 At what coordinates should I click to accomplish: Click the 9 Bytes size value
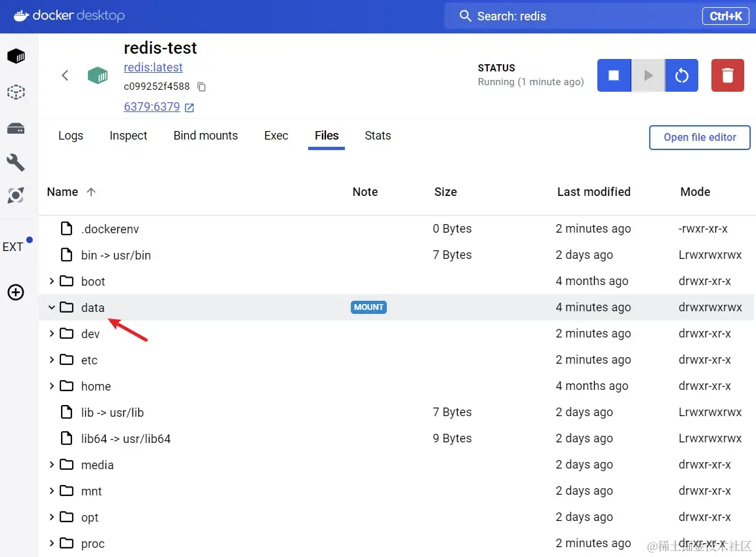pos(452,438)
